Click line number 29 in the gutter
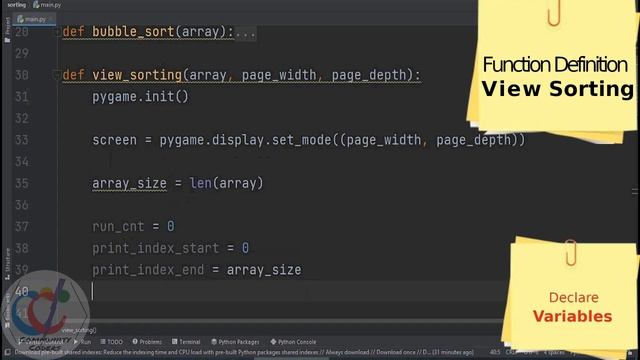Screen dimensions: 640x360 coord(22,53)
